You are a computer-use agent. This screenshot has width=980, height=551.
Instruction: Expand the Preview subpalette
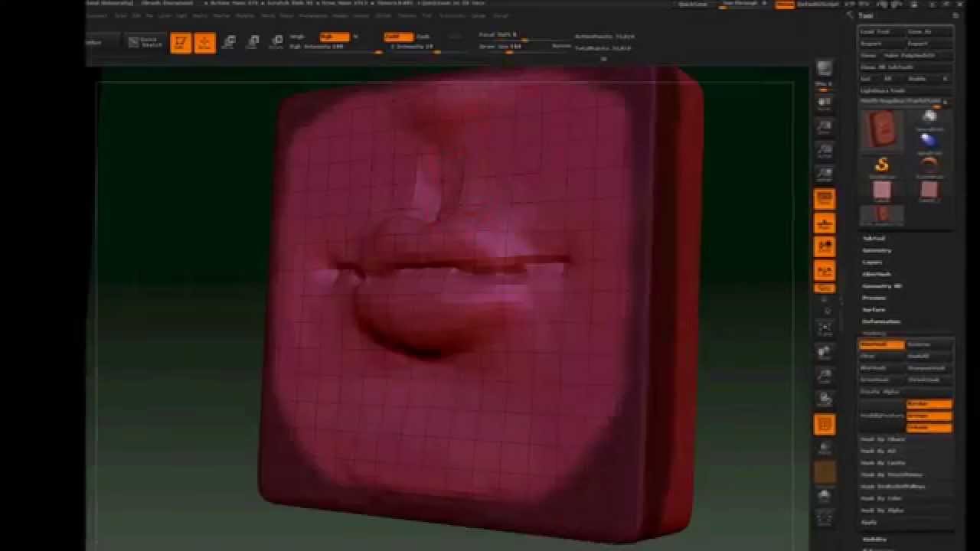tap(874, 298)
